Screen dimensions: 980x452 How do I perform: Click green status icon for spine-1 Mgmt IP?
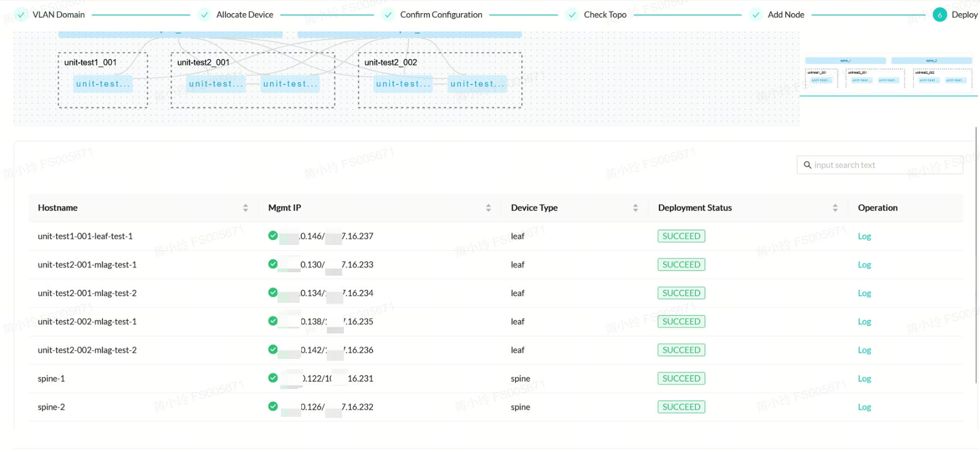pyautogui.click(x=273, y=378)
